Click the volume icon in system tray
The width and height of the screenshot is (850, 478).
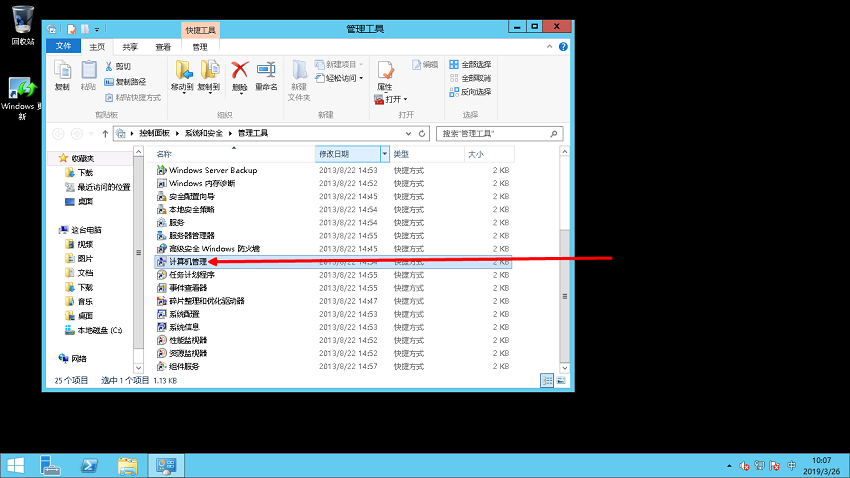coord(744,466)
